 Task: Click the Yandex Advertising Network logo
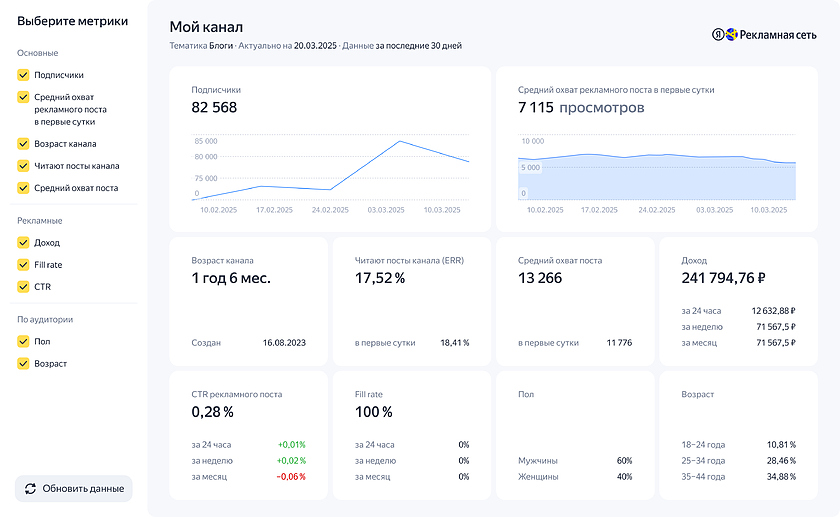[x=764, y=35]
